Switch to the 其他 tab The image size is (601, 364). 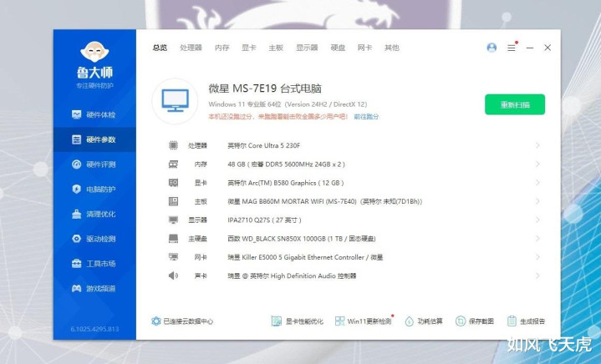(x=392, y=48)
